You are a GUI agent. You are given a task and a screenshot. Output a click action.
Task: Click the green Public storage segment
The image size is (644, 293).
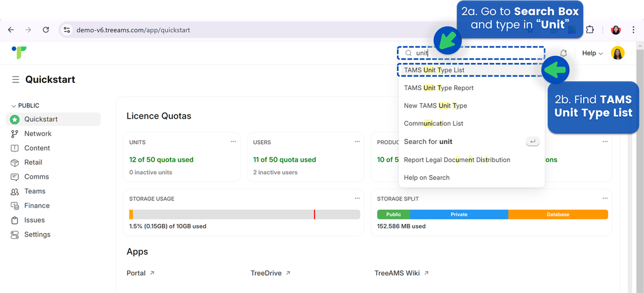coord(394,214)
